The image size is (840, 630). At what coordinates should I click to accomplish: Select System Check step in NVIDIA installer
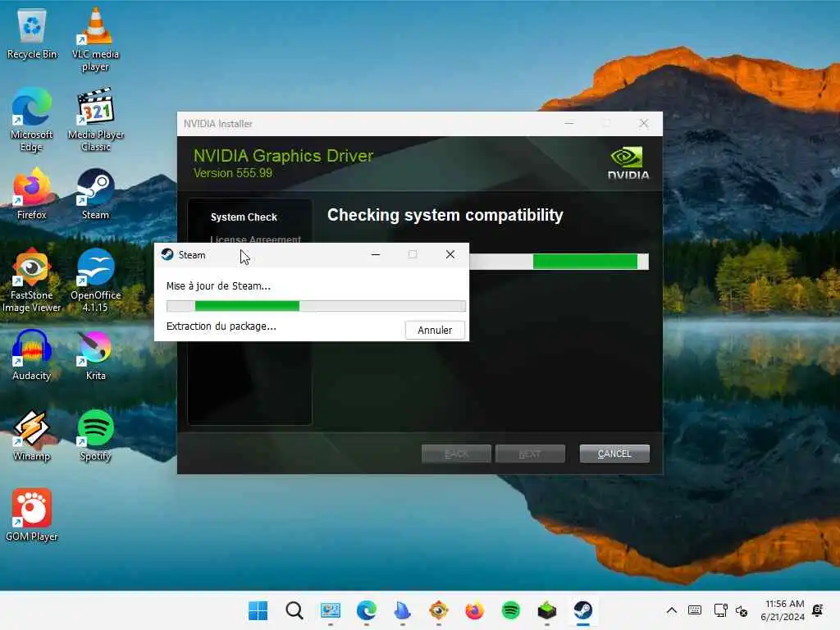(x=244, y=217)
